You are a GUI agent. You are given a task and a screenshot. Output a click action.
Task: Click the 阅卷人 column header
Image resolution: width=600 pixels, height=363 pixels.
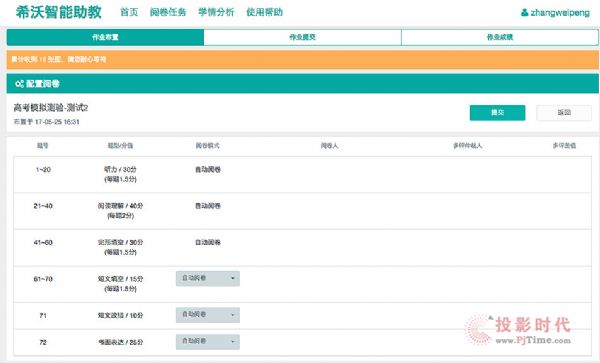pyautogui.click(x=329, y=146)
